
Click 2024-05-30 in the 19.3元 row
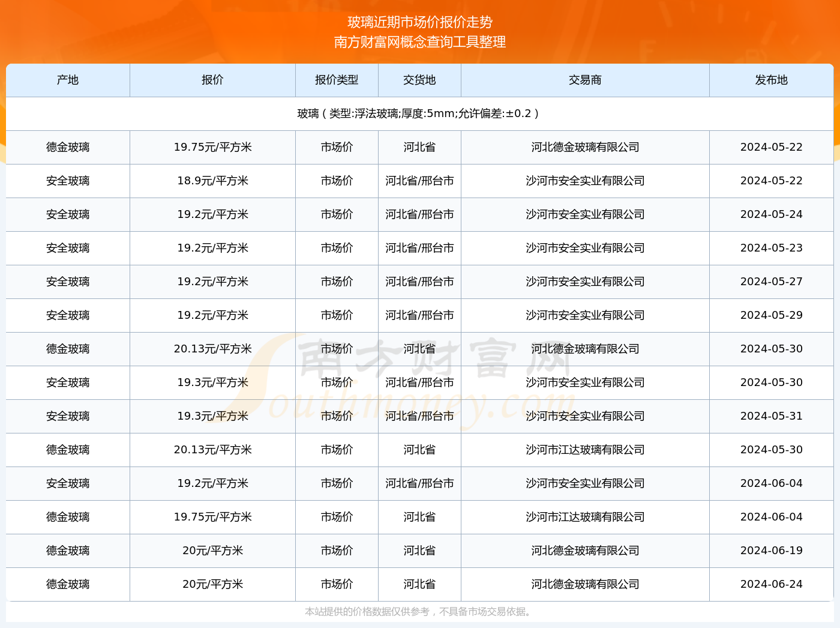click(x=771, y=382)
